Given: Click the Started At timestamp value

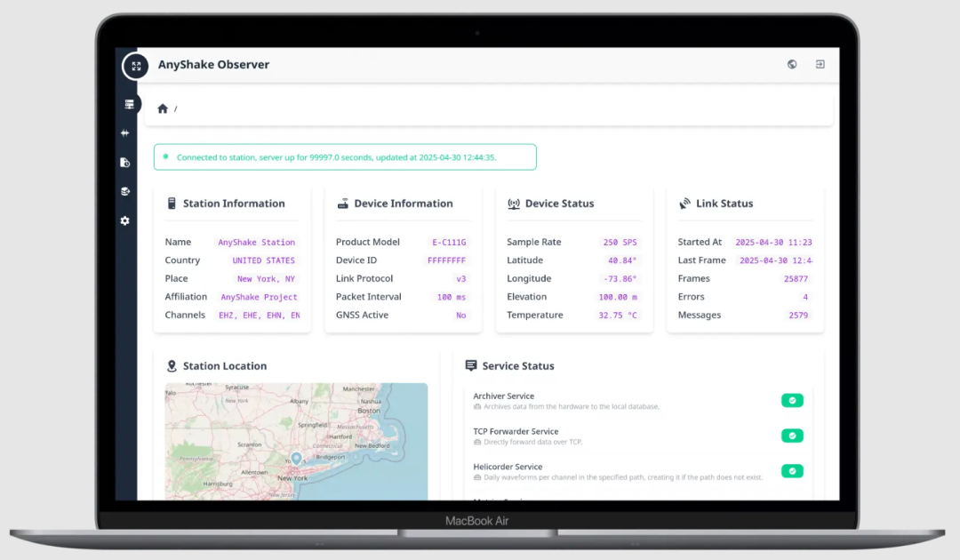Looking at the screenshot, I should coord(774,243).
